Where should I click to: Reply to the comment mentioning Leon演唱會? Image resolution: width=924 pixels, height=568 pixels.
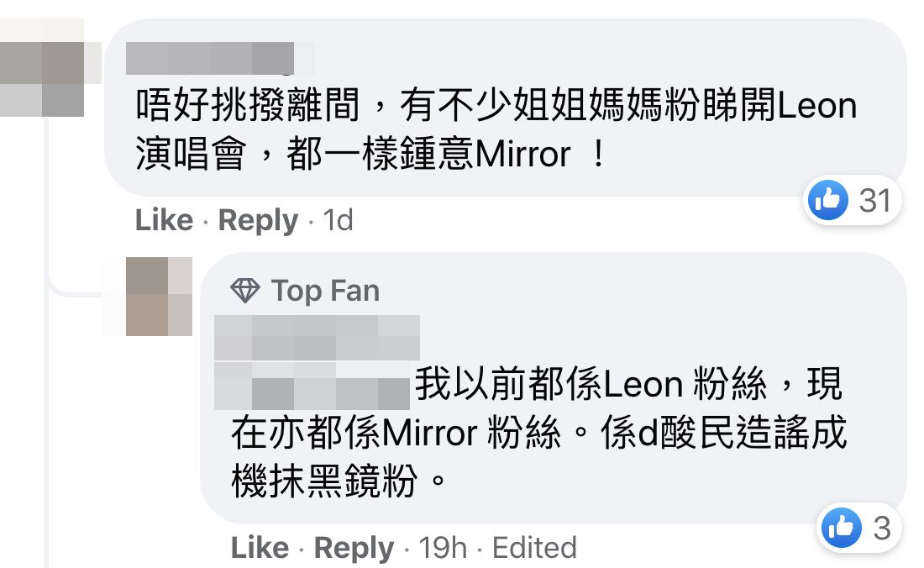(x=258, y=220)
